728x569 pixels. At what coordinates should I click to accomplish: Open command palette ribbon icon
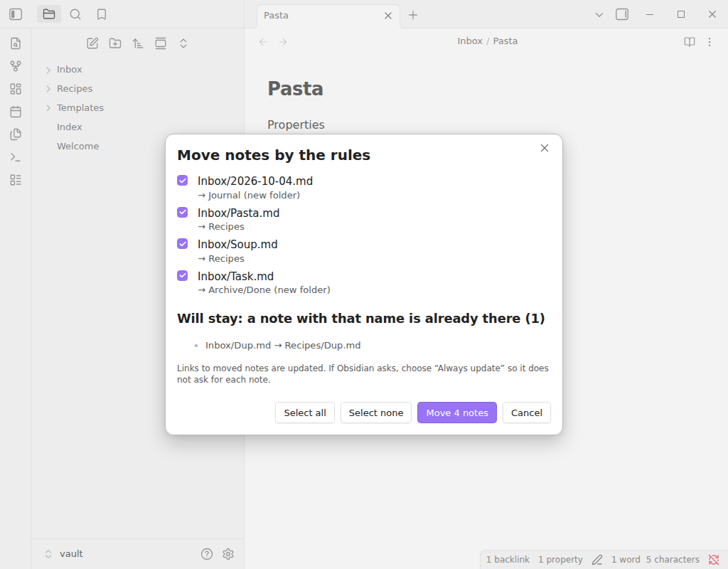(16, 157)
